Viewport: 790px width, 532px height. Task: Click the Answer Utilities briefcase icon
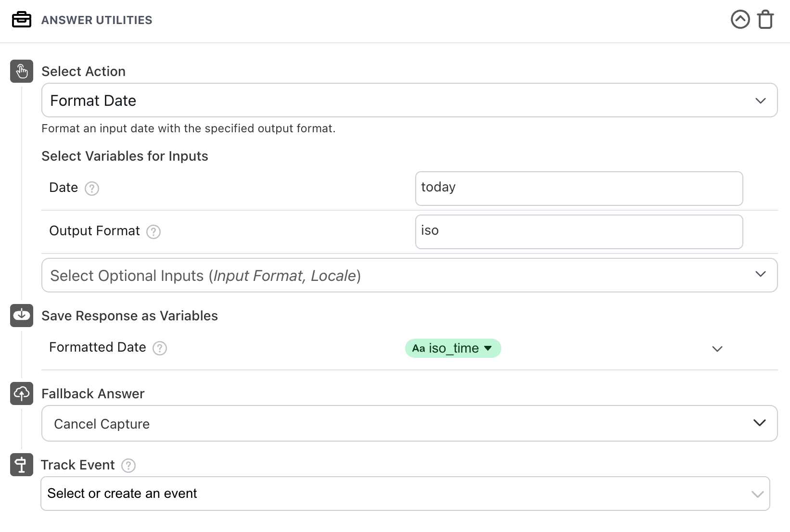(22, 20)
